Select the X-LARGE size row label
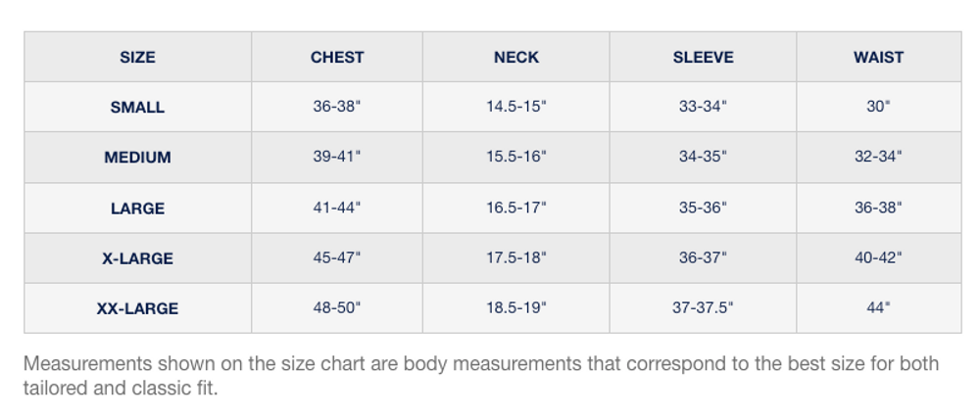 (x=137, y=258)
